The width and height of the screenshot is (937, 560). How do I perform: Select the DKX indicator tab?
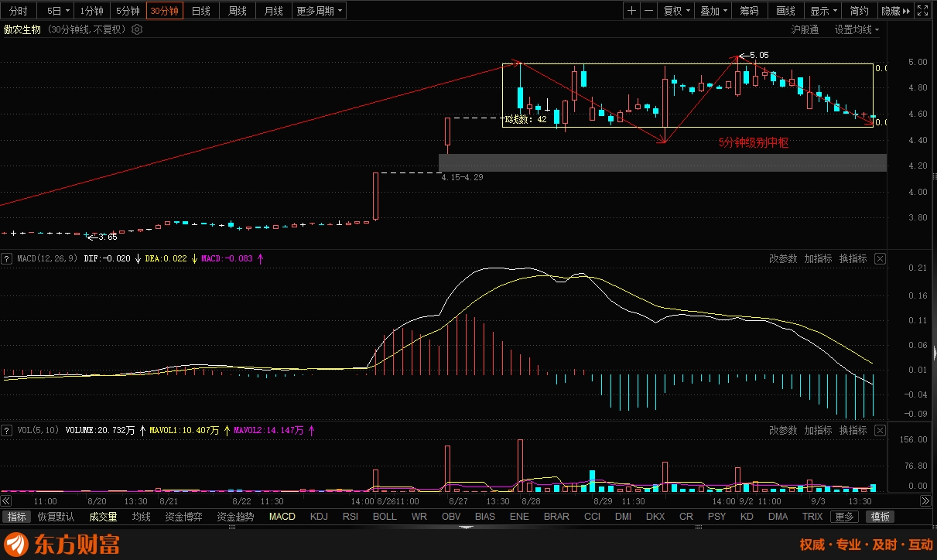pos(655,517)
